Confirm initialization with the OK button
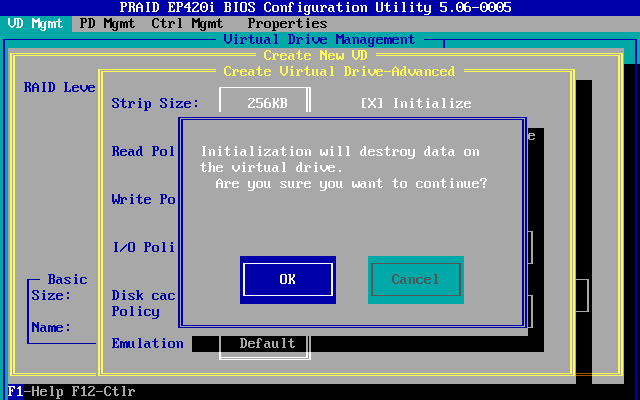Screen dimensions: 640x400 pos(288,280)
